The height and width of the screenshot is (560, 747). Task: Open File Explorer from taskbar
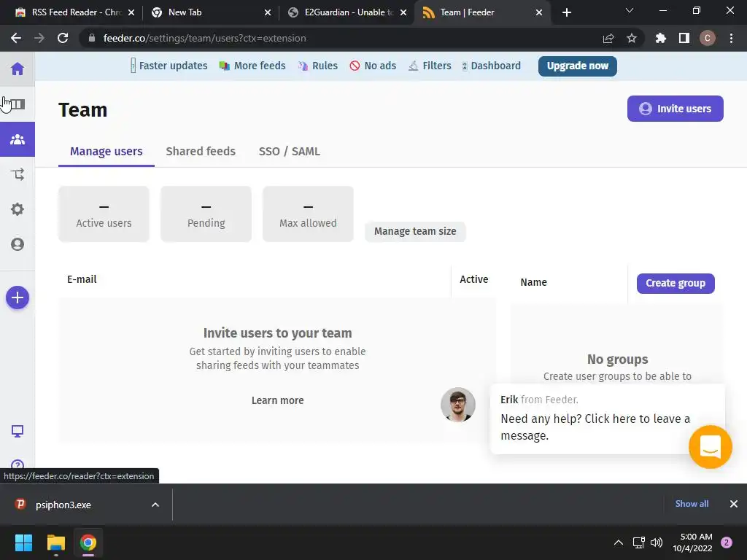[x=55, y=542]
